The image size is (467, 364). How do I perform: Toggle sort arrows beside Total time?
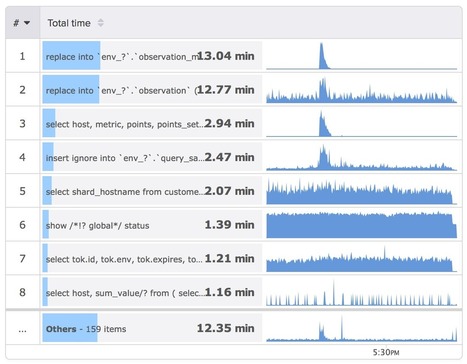[x=100, y=23]
